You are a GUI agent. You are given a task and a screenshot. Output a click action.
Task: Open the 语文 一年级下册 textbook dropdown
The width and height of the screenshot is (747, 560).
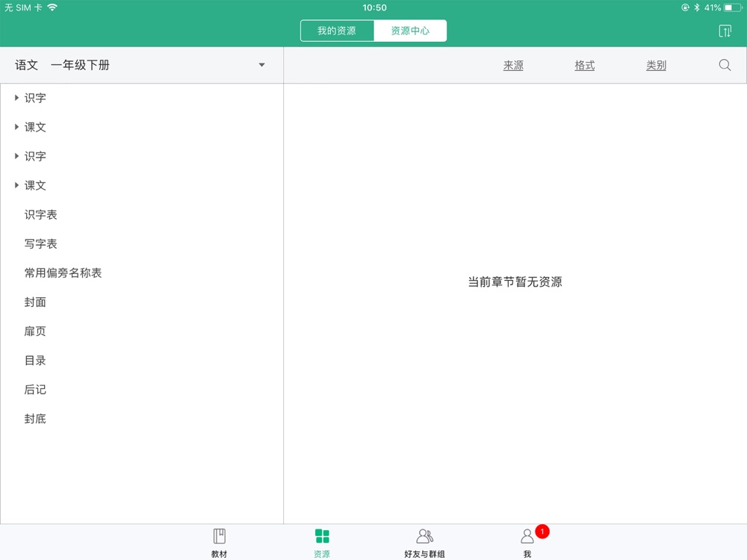141,65
